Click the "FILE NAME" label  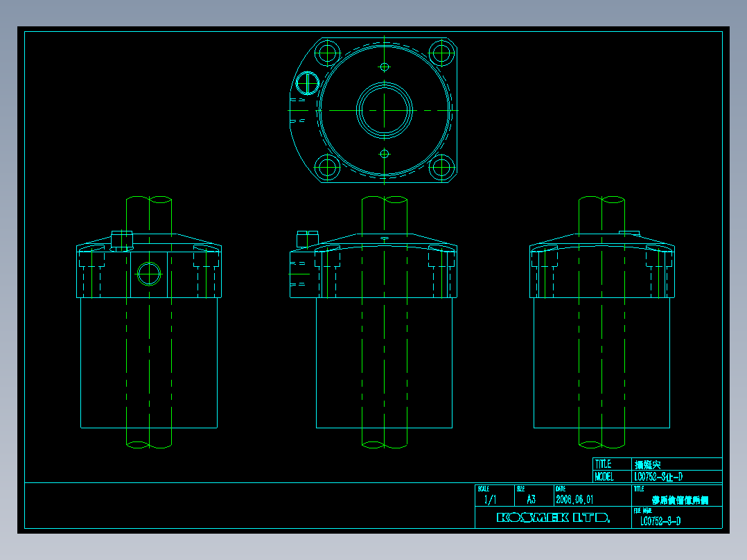pyautogui.click(x=642, y=510)
